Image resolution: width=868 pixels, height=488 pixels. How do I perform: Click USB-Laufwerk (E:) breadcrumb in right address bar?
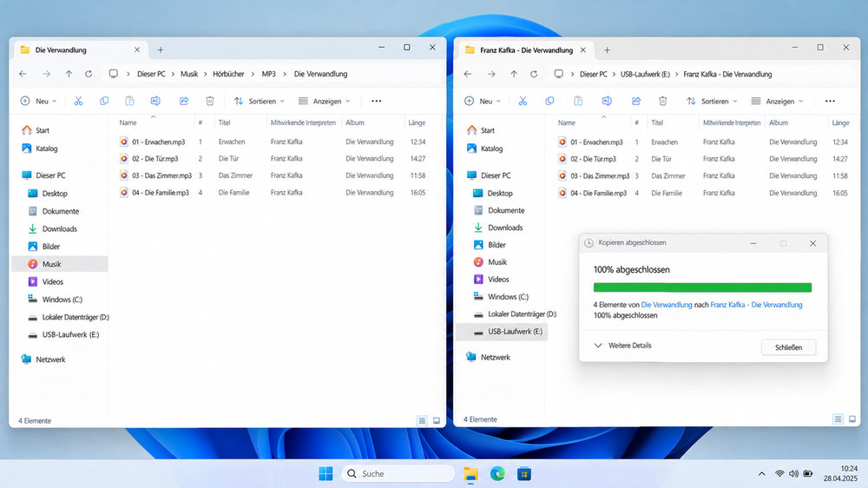pos(645,74)
